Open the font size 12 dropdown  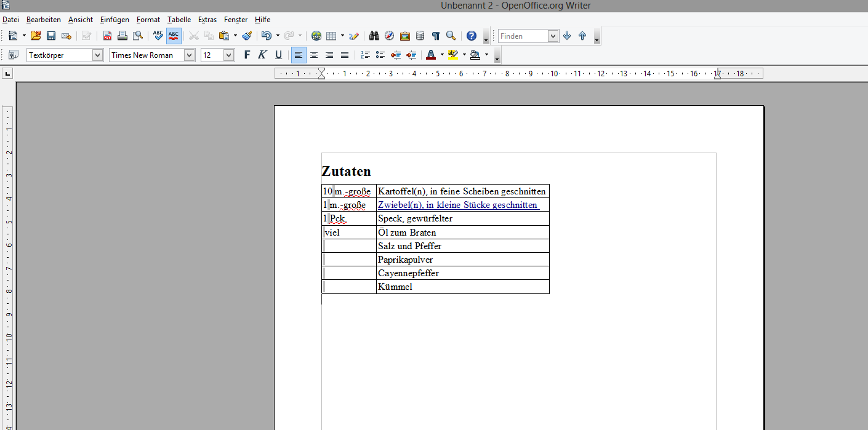[x=228, y=55]
